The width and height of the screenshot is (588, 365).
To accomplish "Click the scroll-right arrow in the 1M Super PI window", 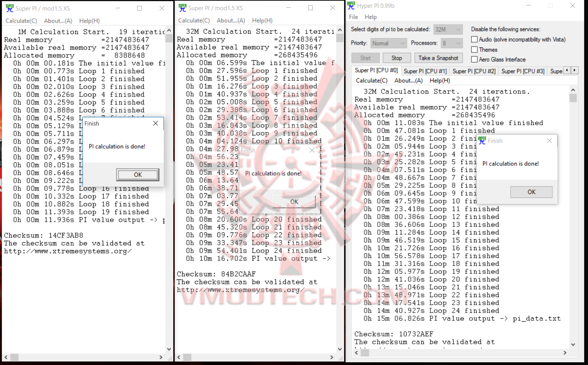I will [161, 357].
